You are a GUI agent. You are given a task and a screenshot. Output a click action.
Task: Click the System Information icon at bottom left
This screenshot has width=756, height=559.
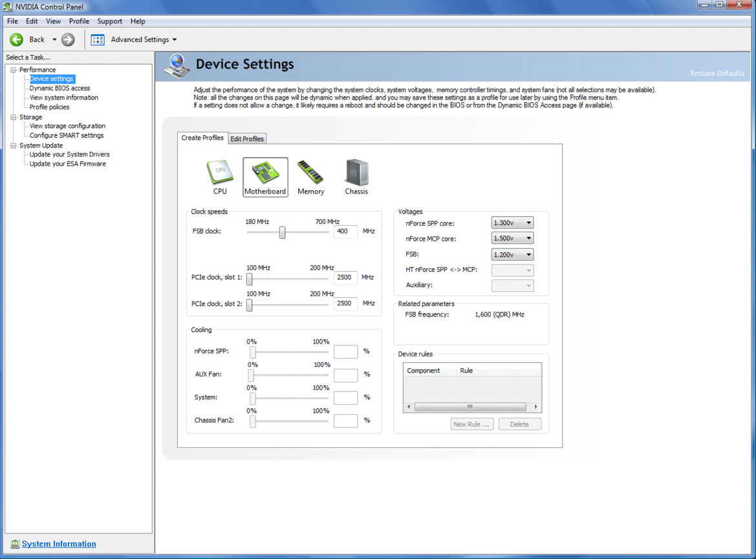(15, 544)
